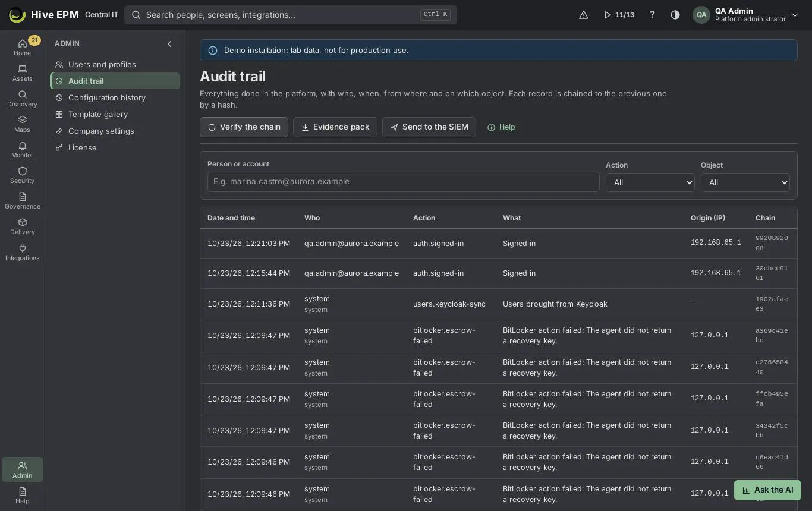Open Maps from the left rail
Screen dimensions: 812x511
coord(22,124)
